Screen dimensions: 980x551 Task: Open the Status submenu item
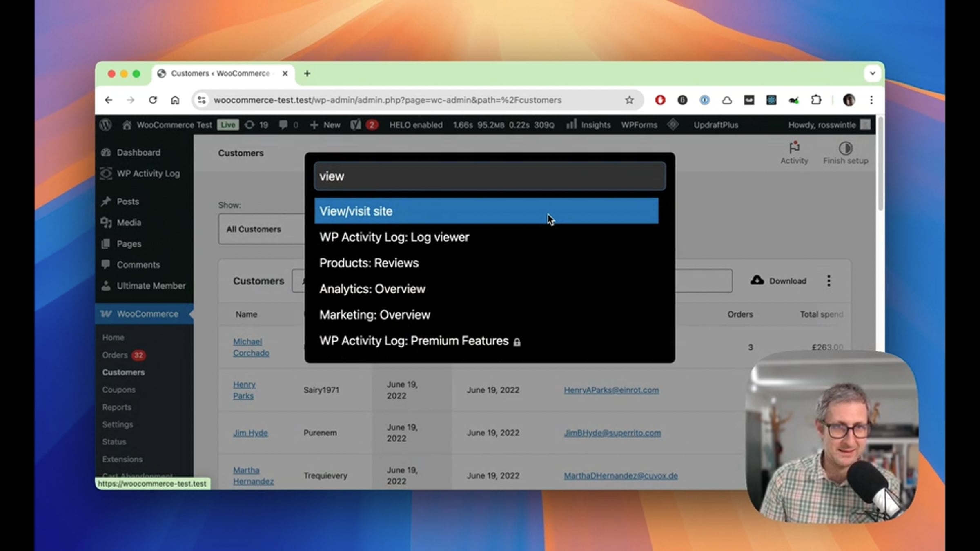pyautogui.click(x=114, y=442)
